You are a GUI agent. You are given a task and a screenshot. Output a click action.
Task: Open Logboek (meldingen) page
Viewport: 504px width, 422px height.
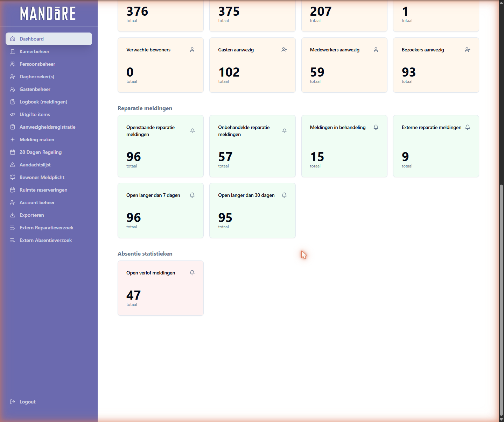[x=49, y=102]
